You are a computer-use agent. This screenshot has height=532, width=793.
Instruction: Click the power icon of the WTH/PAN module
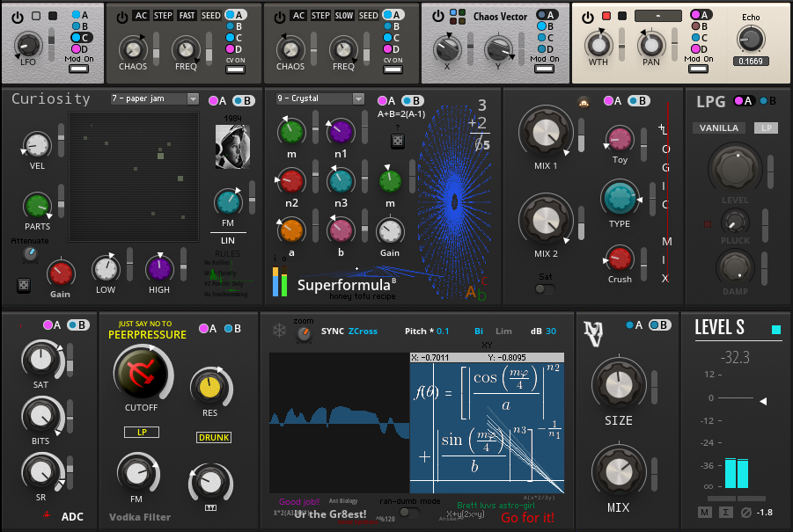pos(588,18)
